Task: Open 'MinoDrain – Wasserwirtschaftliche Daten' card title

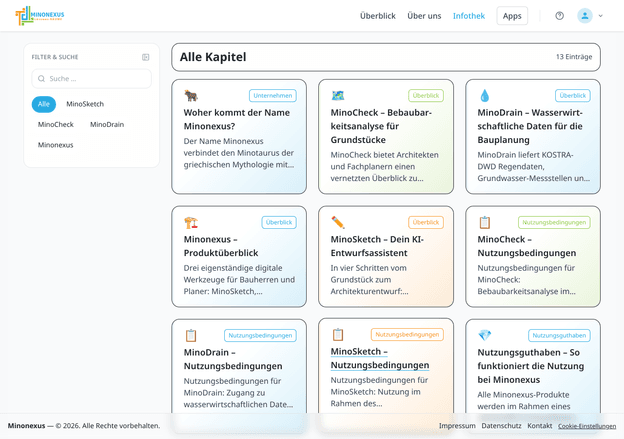Action: (530, 126)
